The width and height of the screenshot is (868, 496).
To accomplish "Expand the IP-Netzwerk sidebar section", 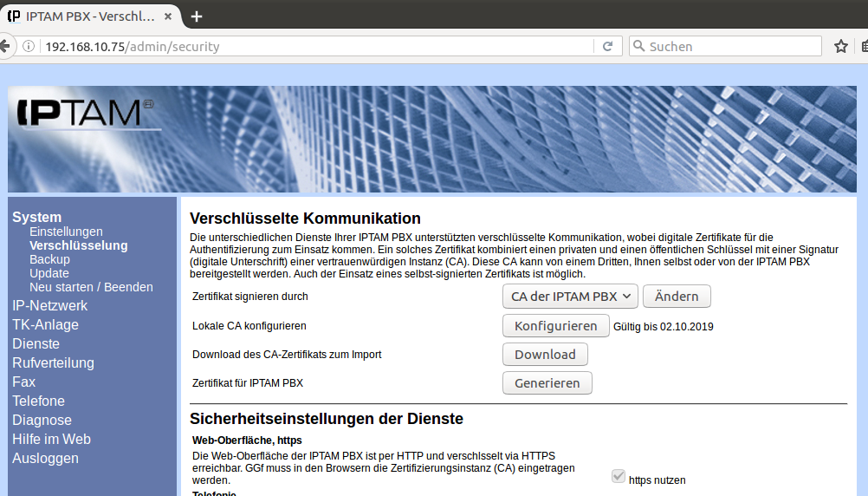I will [x=49, y=305].
